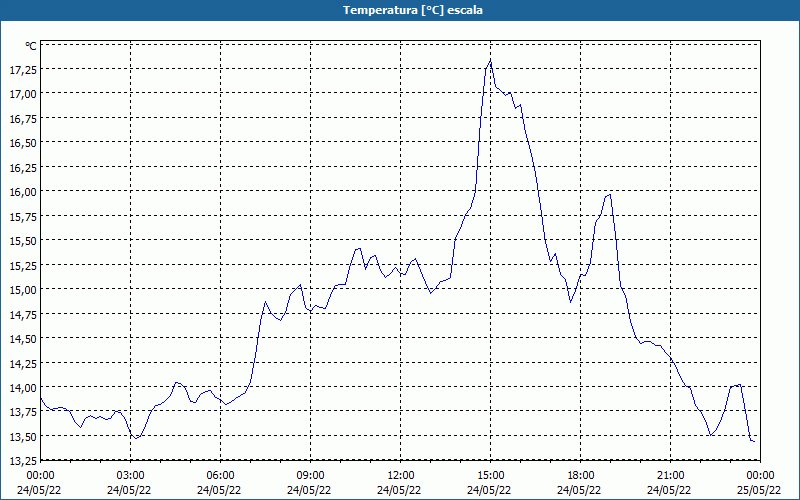Select the 14,25 y-axis value

point(23,363)
